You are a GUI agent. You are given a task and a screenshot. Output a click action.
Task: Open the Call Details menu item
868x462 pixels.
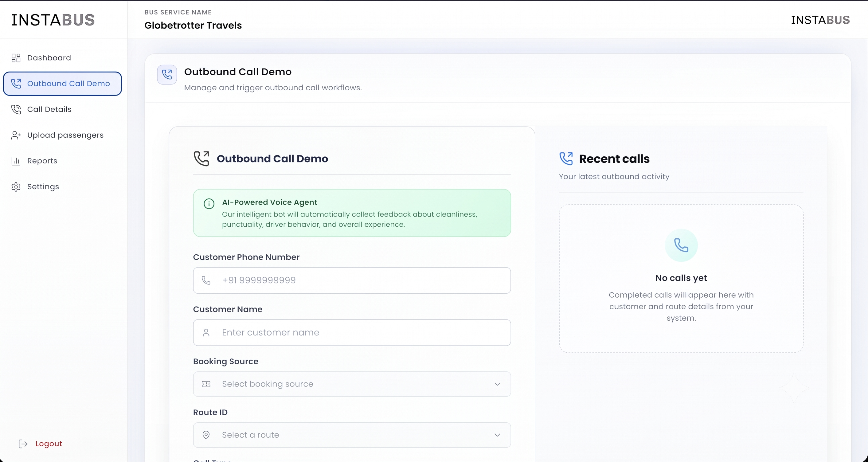pyautogui.click(x=62, y=109)
